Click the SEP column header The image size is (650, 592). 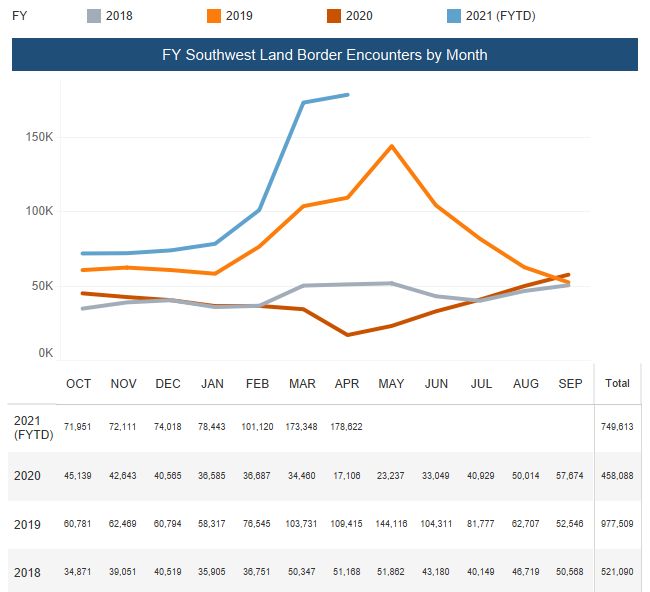569,384
